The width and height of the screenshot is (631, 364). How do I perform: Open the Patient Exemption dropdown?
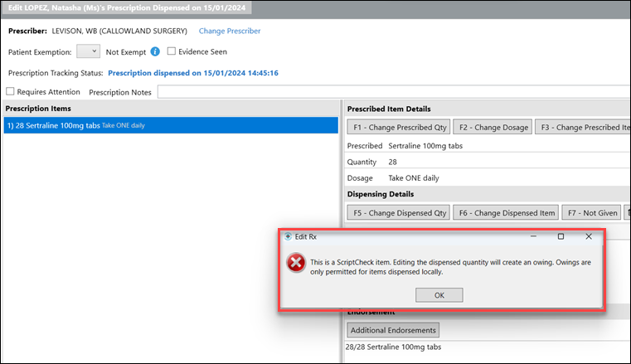88,51
